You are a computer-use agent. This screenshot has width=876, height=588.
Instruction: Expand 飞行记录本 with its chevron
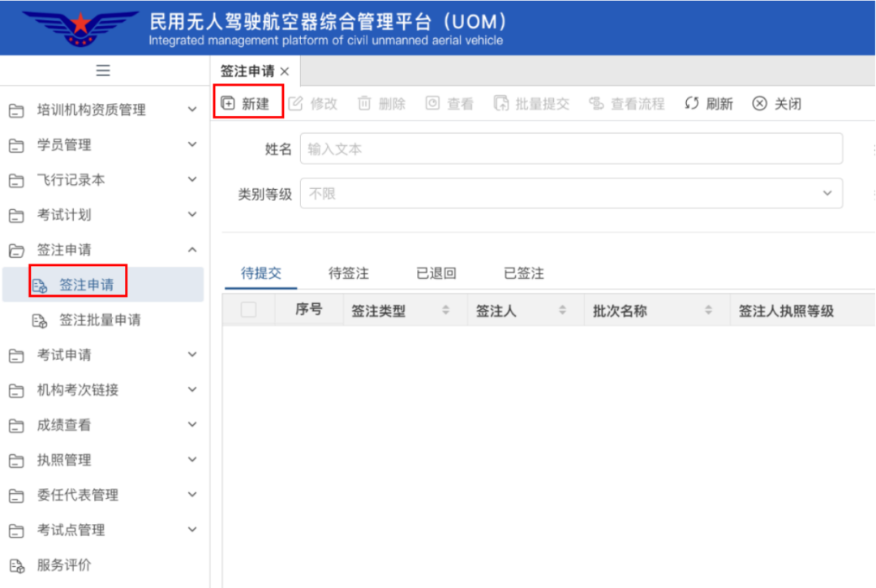192,179
